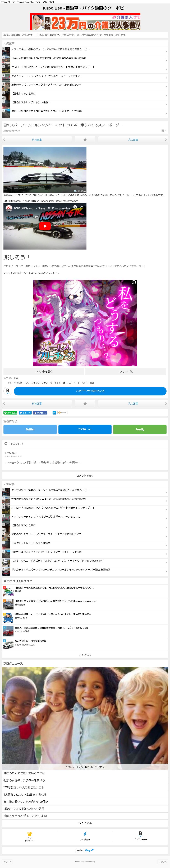Click このブログの読者になる blue button

[x=90, y=391]
